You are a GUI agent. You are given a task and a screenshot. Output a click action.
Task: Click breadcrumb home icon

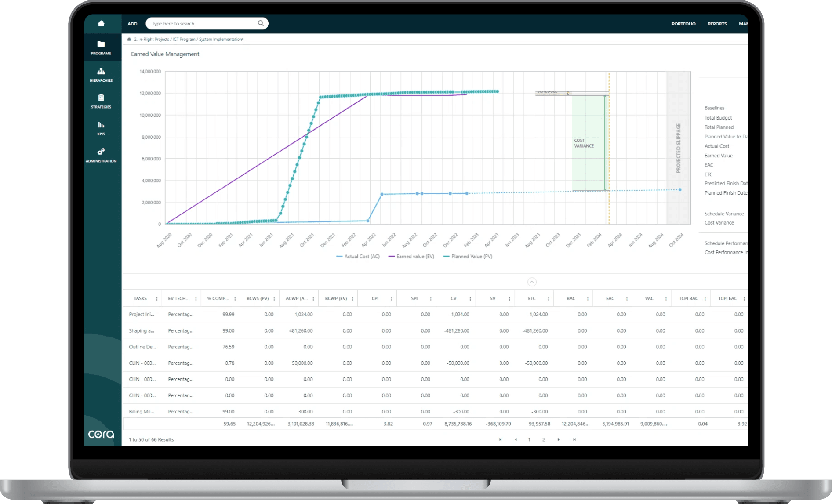tap(129, 39)
